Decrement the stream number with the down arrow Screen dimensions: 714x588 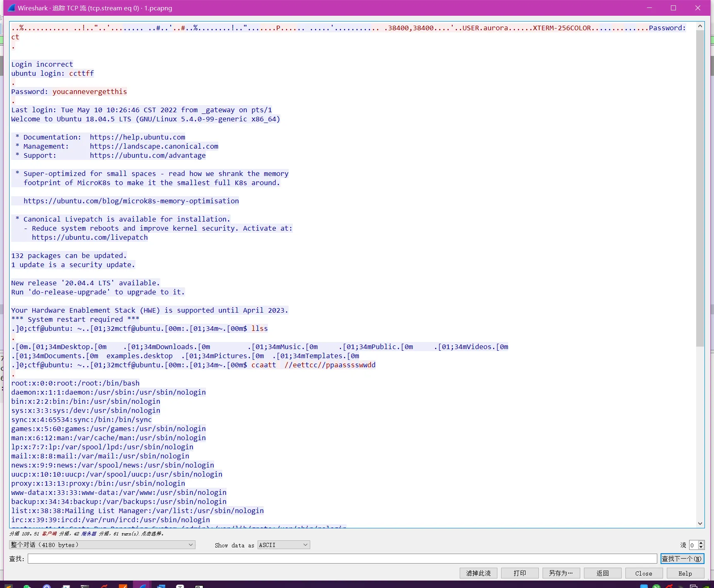click(x=701, y=547)
